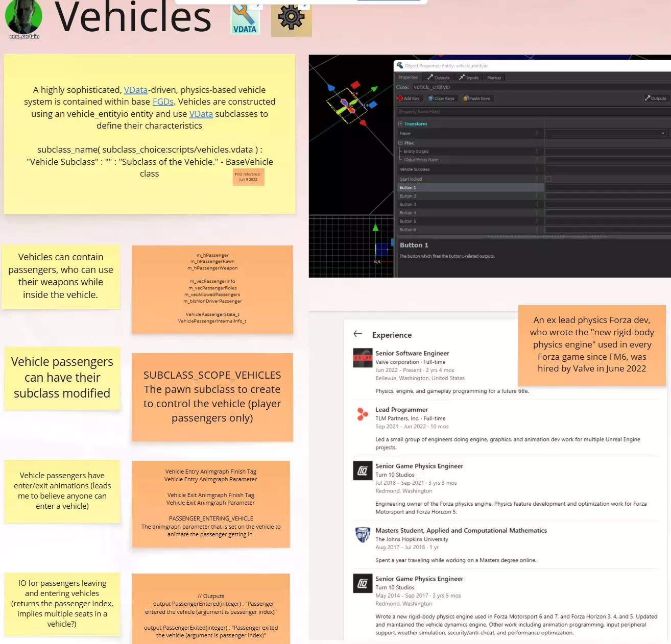Click chain link icon on Entity Scripts row
The height and width of the screenshot is (644, 671).
tap(536, 152)
